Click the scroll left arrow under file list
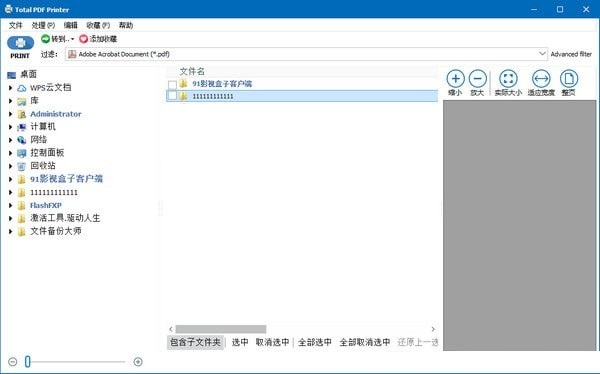The width and height of the screenshot is (600, 374). coord(171,329)
